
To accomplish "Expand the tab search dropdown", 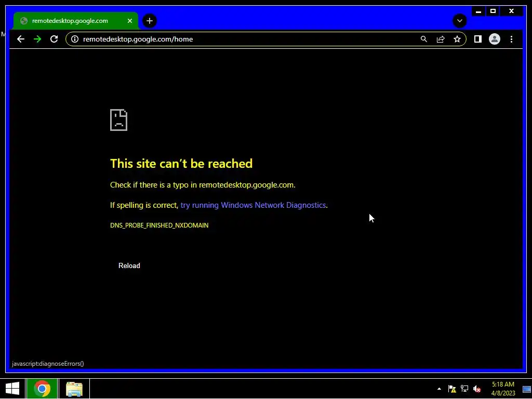I will pyautogui.click(x=459, y=21).
